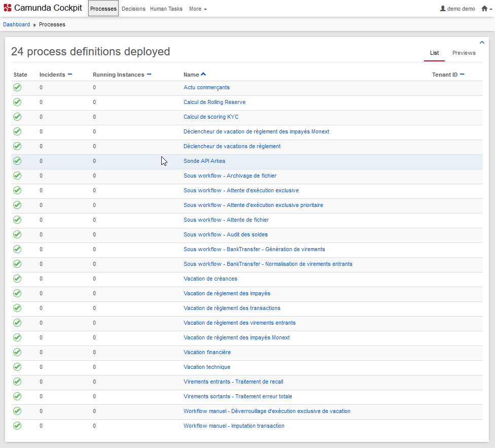
Task: Click the Camunda Cockpit logo icon
Action: point(7,8)
